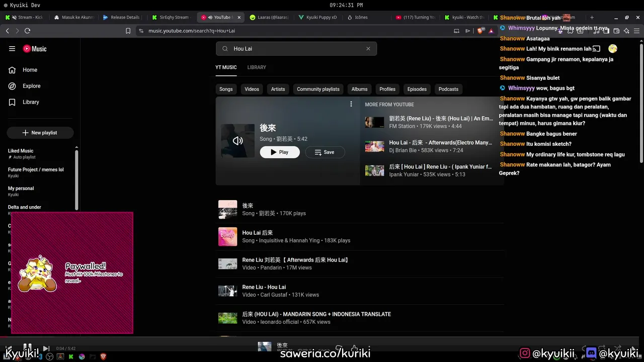Close the YouTube Music browser tab
This screenshot has width=644, height=362.
239,17
